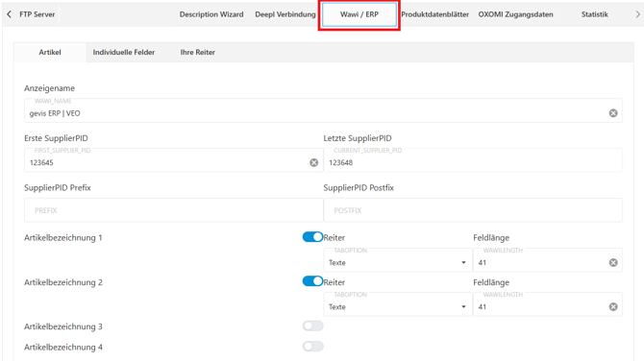Click the Feldlänge field of Artikelbezeichnung 2
Image resolution: width=644 pixels, height=361 pixels.
point(548,304)
